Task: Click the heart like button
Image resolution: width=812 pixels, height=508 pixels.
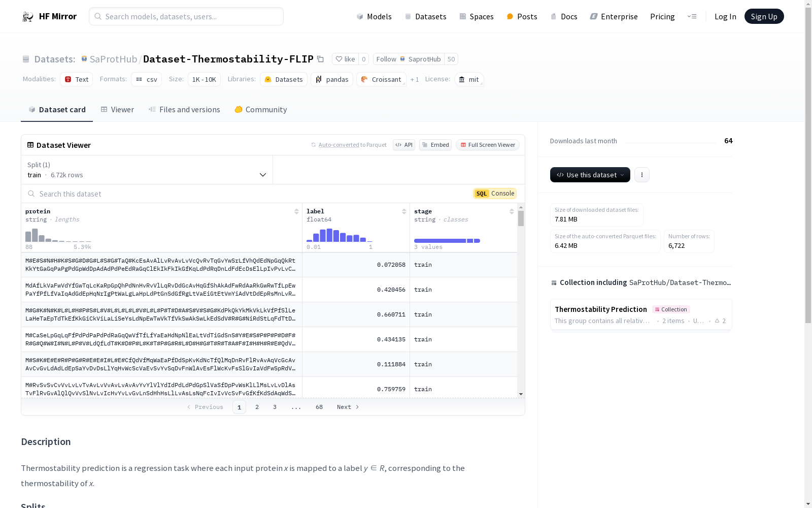Action: [x=345, y=59]
